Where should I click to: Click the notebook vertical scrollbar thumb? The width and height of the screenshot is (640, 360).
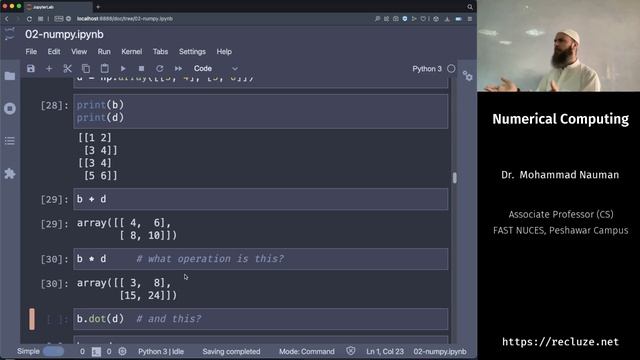pos(454,178)
